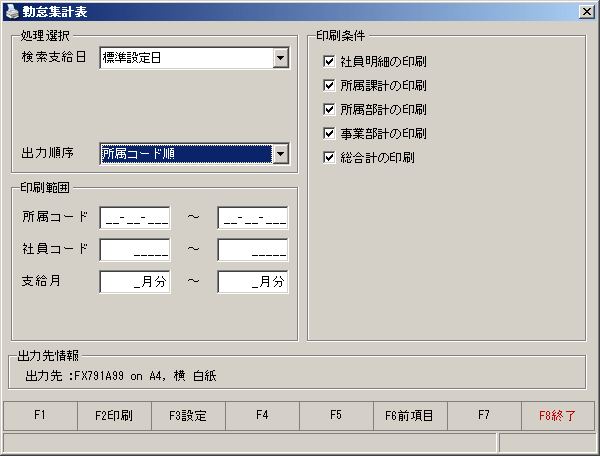Click the F5 function button

tap(336, 415)
